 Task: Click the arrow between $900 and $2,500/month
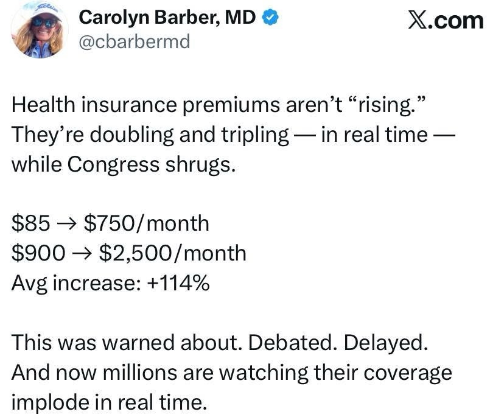click(78, 253)
